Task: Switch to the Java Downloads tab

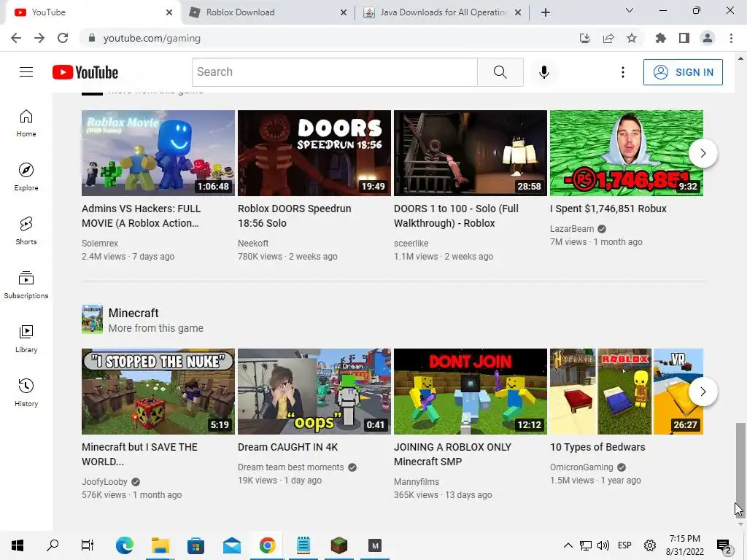Action: [x=442, y=12]
